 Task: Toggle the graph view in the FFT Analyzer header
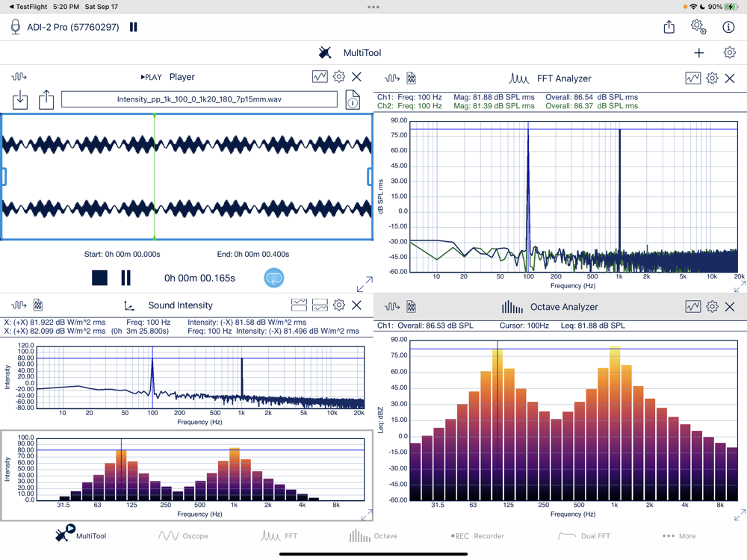point(692,78)
